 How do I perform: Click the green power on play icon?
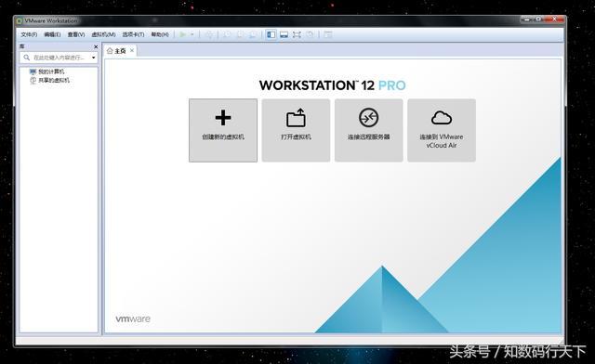(183, 34)
